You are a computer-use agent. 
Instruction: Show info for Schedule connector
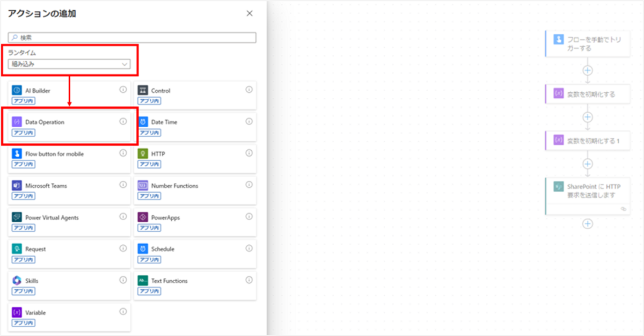coord(249,248)
